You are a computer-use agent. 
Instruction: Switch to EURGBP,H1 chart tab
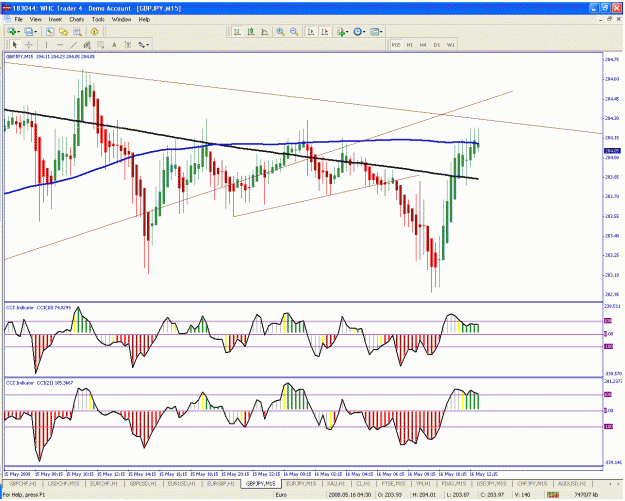click(x=220, y=484)
